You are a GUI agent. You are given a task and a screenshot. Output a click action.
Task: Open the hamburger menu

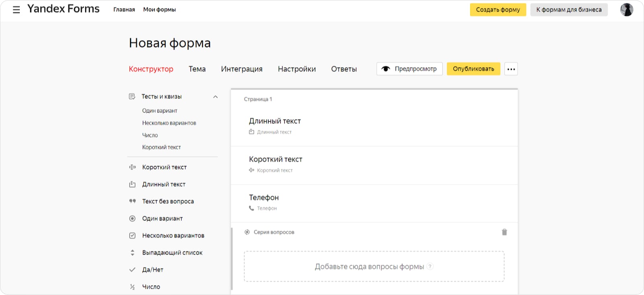(17, 10)
